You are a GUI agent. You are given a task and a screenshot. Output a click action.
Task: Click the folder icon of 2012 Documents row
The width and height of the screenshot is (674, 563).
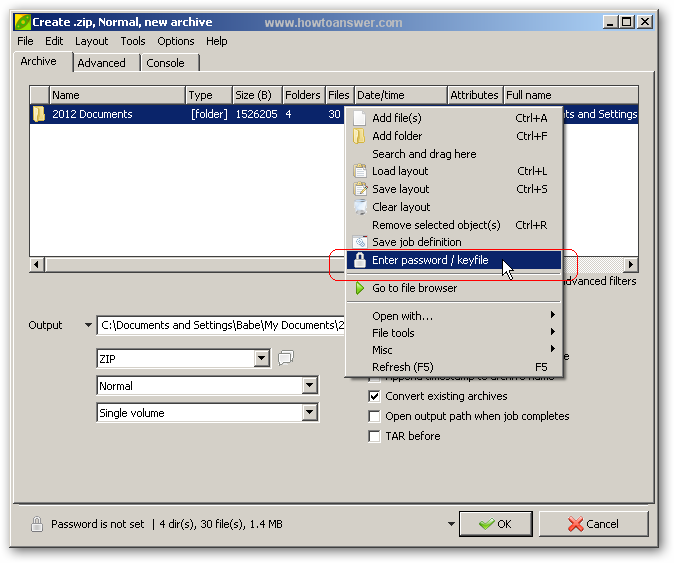(x=39, y=114)
